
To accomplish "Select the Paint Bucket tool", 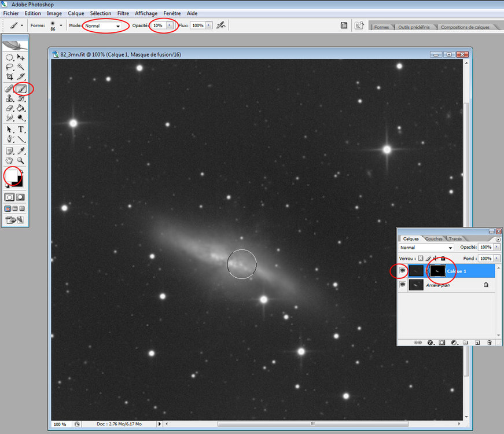I will 21,108.
